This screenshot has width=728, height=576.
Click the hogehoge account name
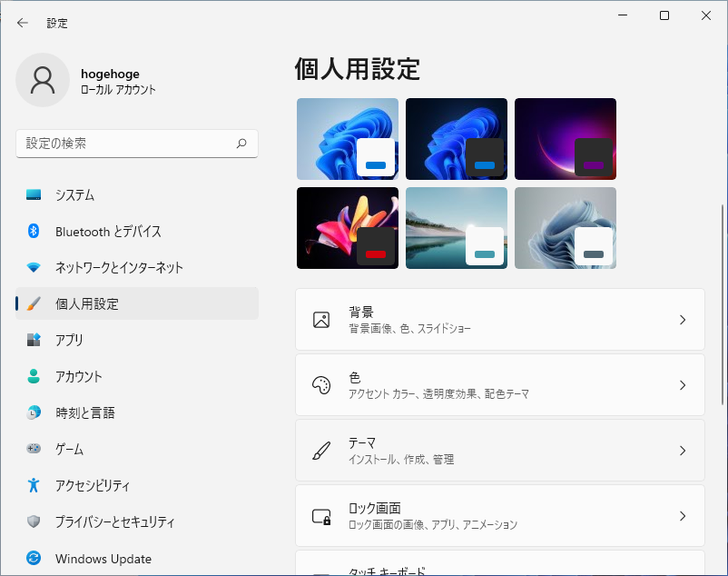click(x=110, y=74)
